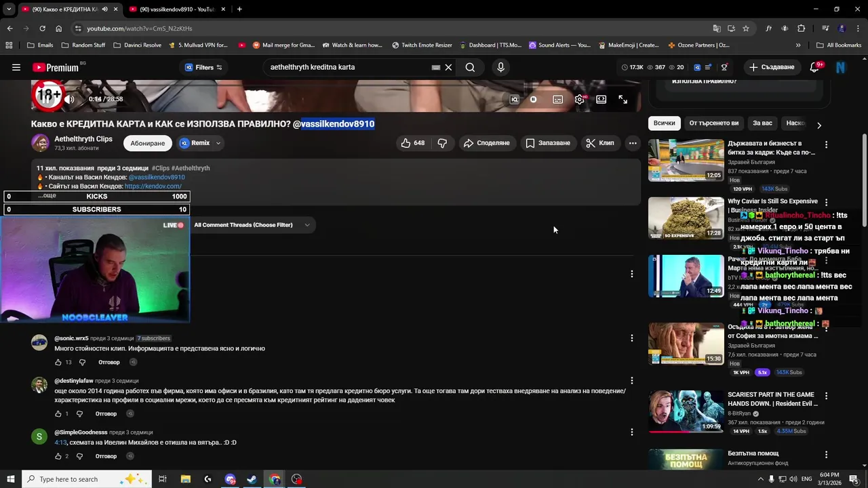Open the Chrome extensions puzzle icon

click(x=801, y=28)
